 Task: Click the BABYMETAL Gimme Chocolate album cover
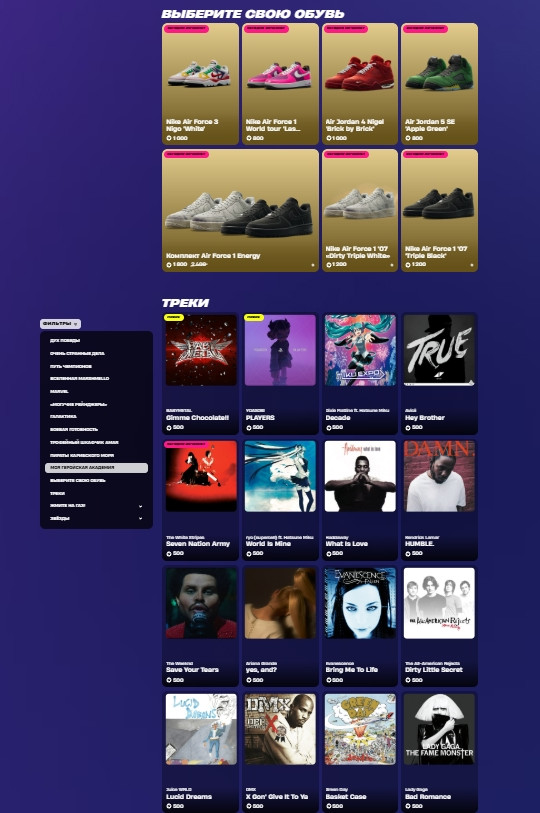coord(201,351)
